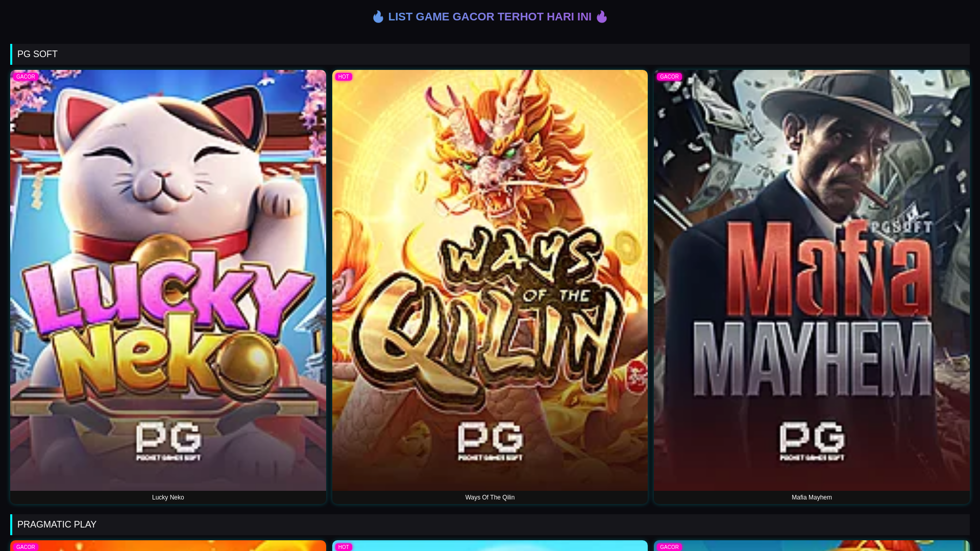This screenshot has width=980, height=551.
Task: Click the Mafia Mayhem title text
Action: [x=812, y=497]
